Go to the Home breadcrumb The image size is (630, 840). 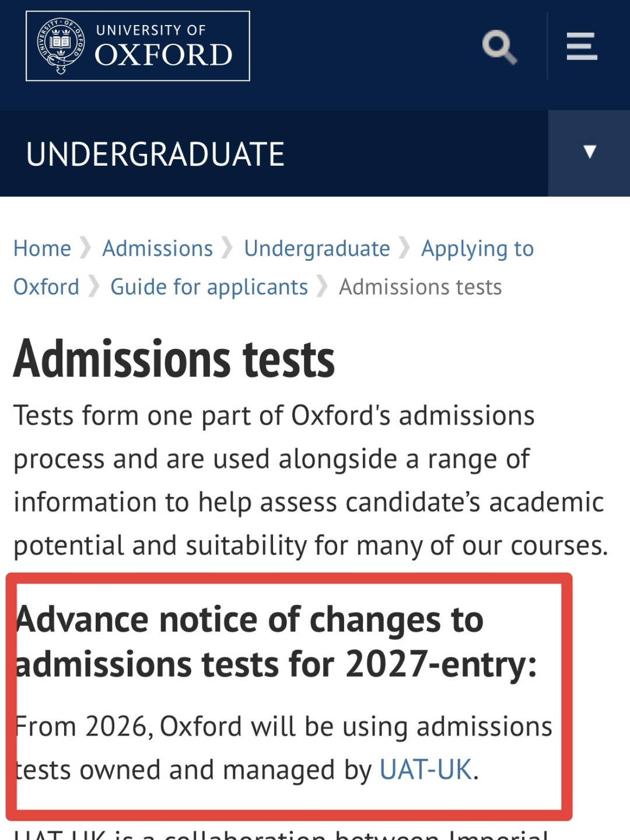[x=42, y=249]
